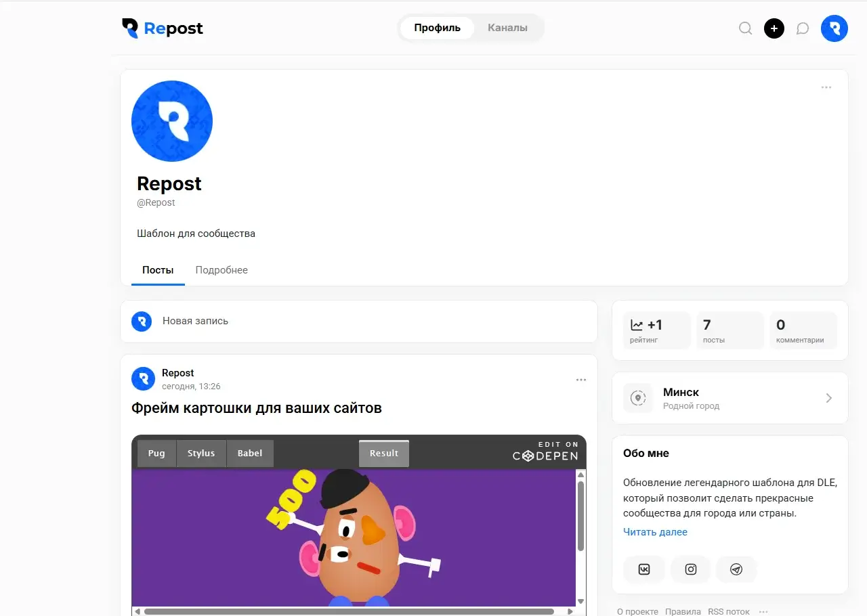This screenshot has width=867, height=616.
Task: Click the Обо мне heading
Action: [x=646, y=454]
